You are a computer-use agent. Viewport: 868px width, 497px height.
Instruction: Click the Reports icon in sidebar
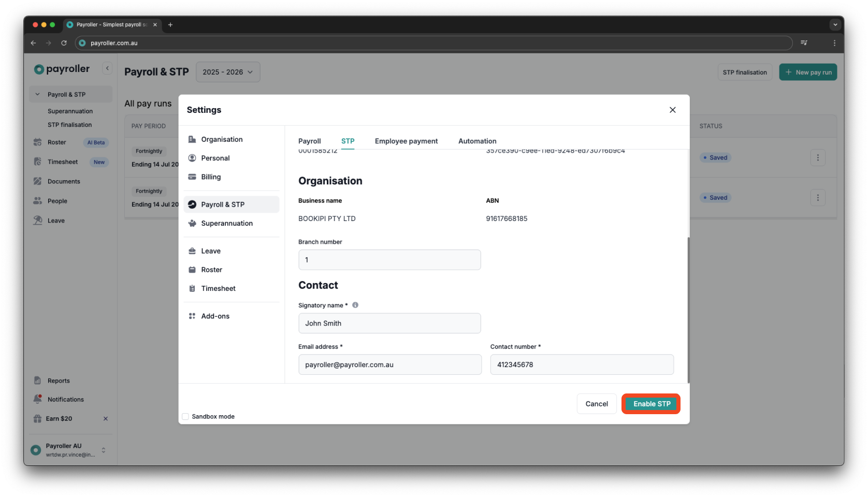click(x=38, y=381)
